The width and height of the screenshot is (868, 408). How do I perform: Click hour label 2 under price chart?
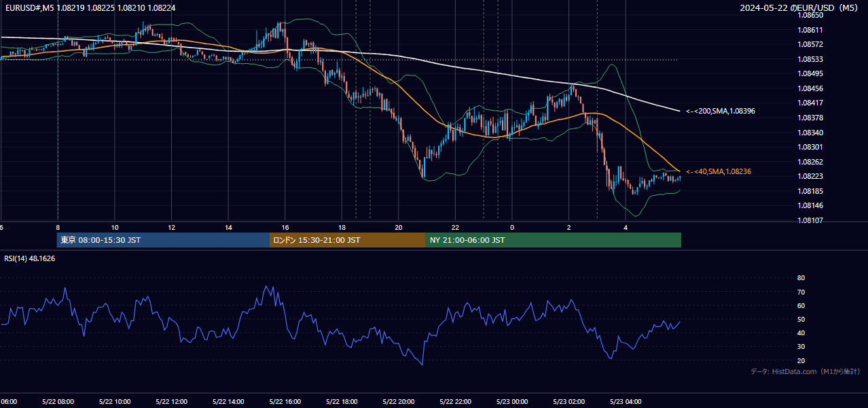coord(569,227)
